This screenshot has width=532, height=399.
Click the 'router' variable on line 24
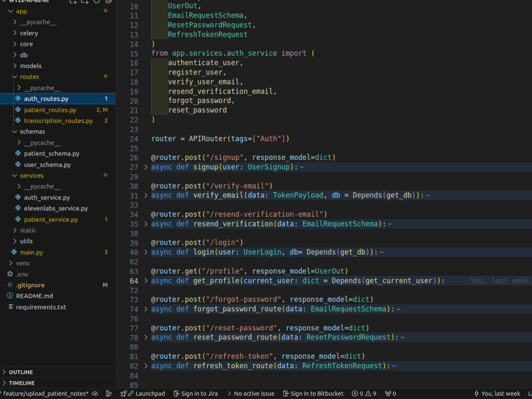[163, 139]
